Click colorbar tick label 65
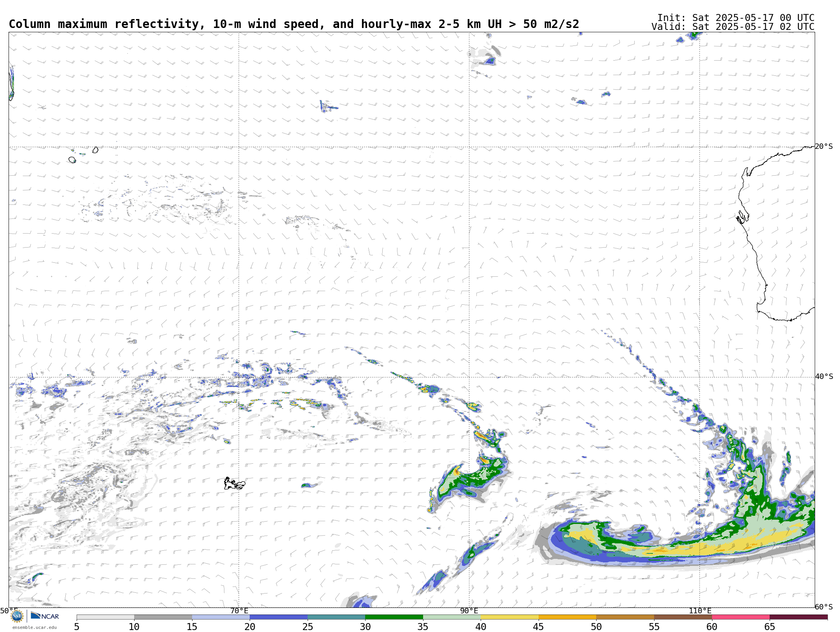The image size is (840, 632). [x=770, y=627]
